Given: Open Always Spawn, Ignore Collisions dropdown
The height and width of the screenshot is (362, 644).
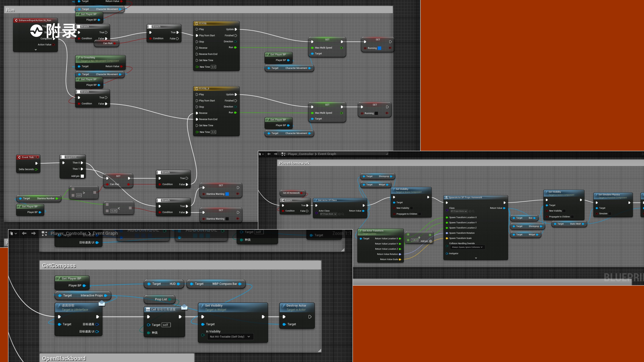Looking at the screenshot, I should 467,247.
